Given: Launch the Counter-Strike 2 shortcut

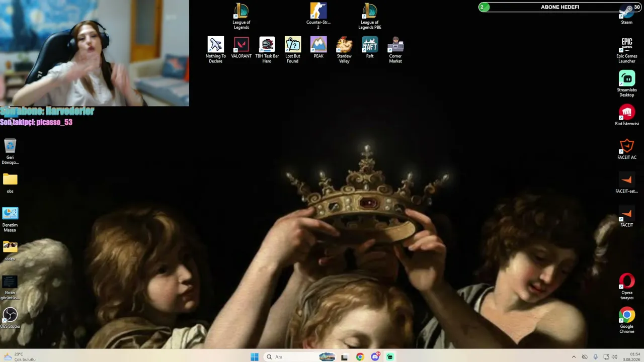Looking at the screenshot, I should 318,16.
